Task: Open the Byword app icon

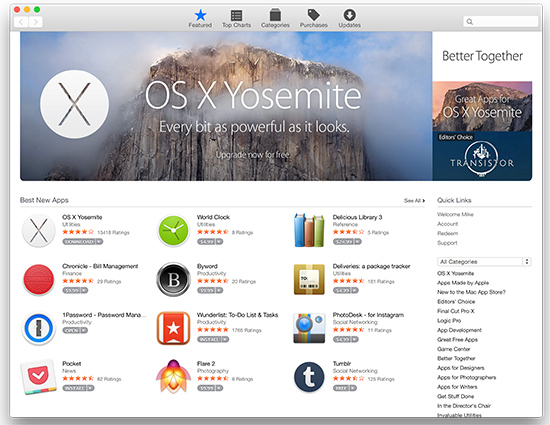Action: coord(173,279)
